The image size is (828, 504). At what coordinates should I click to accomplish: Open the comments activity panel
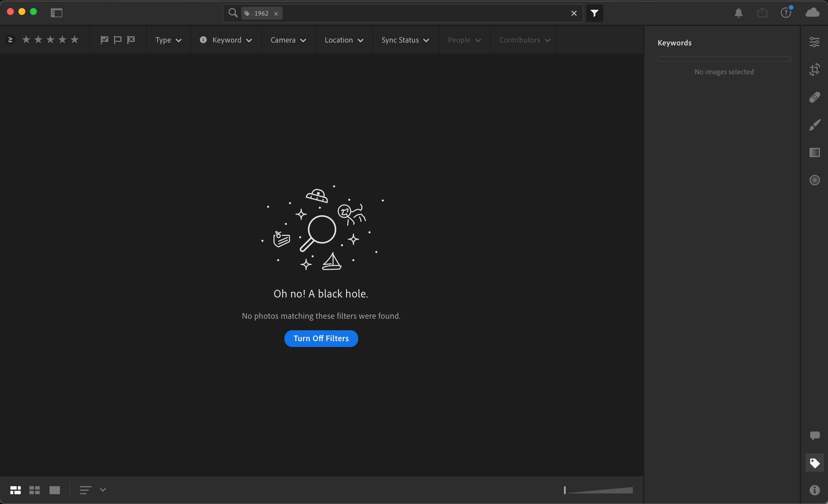coord(814,436)
